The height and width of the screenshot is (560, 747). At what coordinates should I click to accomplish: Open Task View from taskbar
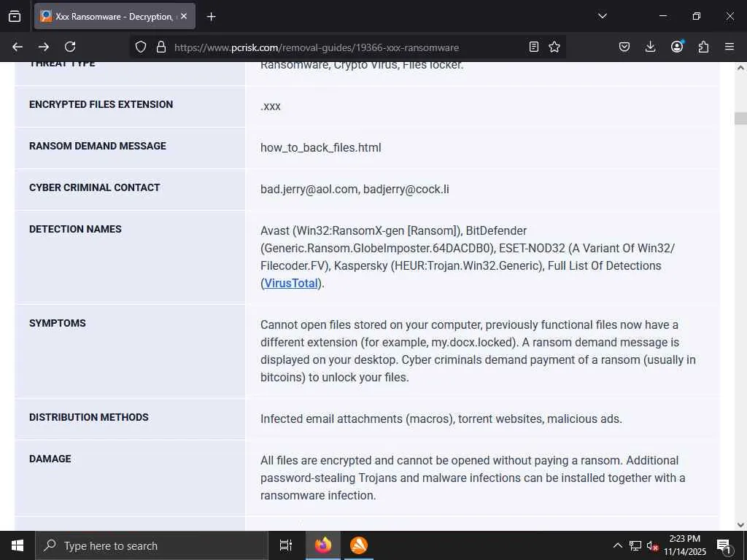click(x=286, y=545)
